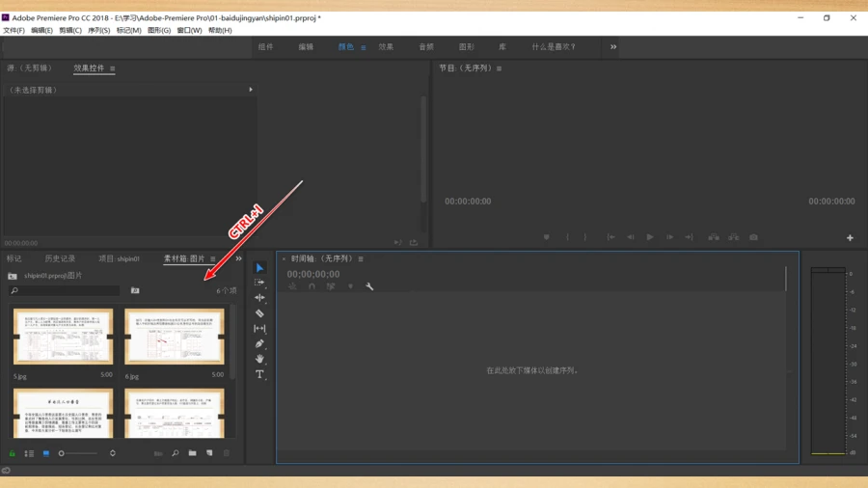Select the Slip tool
The width and height of the screenshot is (868, 488).
coord(259,329)
